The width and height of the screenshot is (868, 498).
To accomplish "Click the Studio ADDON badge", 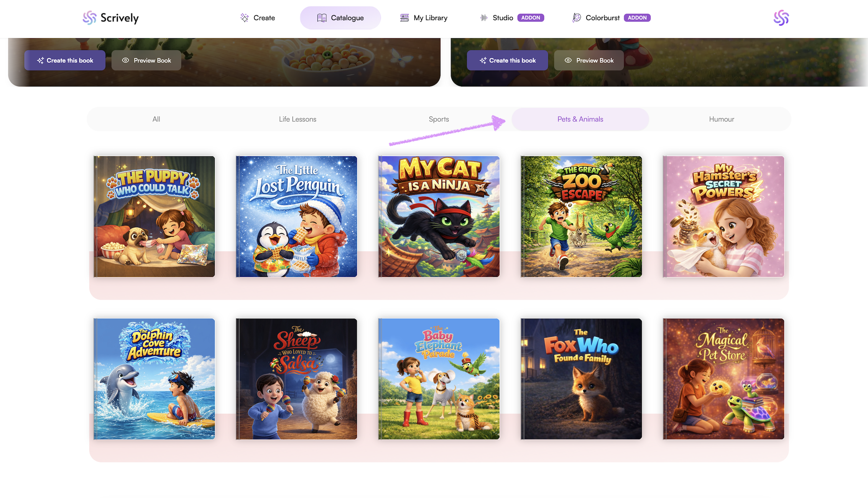I will [531, 18].
